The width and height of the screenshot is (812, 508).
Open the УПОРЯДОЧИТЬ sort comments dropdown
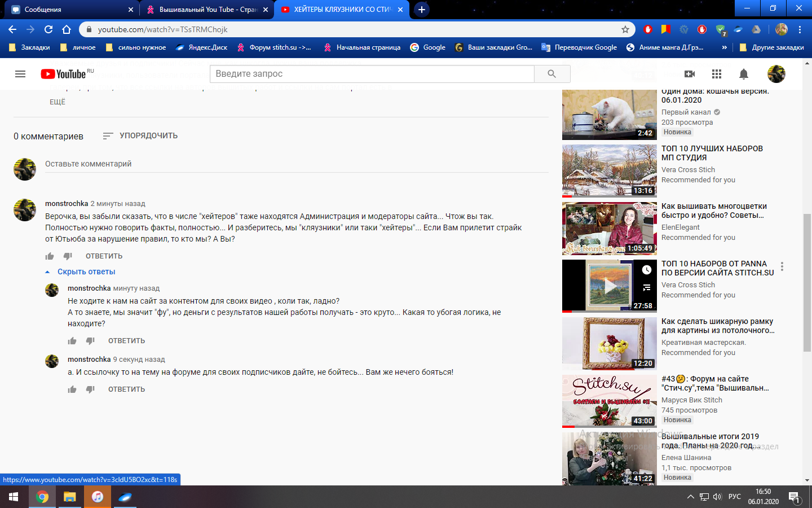[x=140, y=136]
